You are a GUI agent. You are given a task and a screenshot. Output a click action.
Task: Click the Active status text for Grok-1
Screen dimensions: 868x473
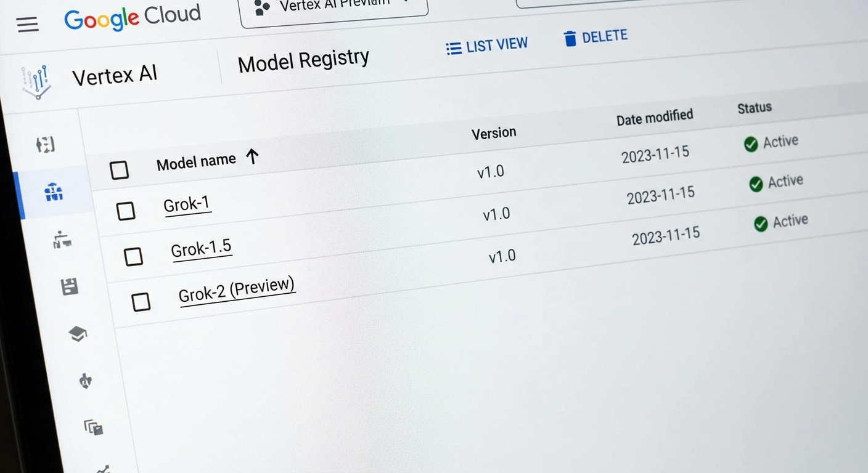tap(780, 142)
